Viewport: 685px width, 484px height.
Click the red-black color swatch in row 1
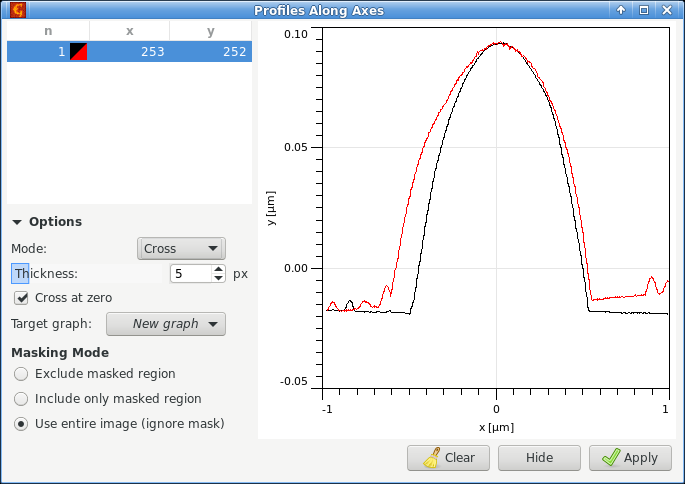point(78,52)
